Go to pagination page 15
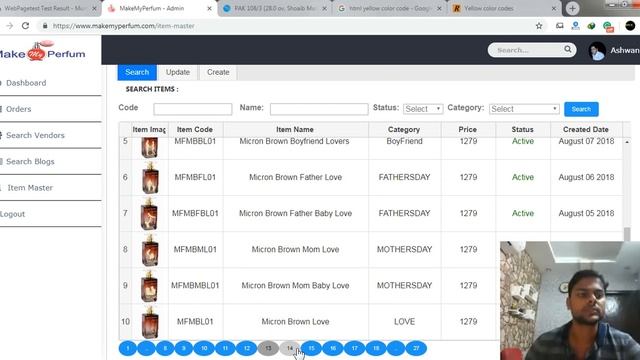 pos(311,348)
